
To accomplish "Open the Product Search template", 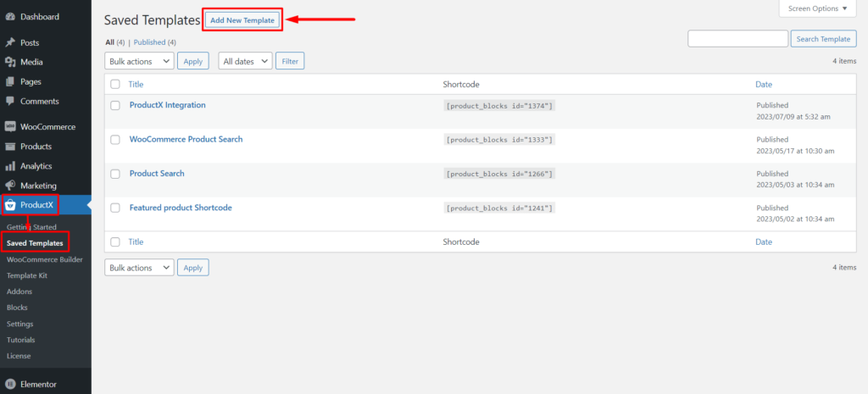I will (157, 173).
